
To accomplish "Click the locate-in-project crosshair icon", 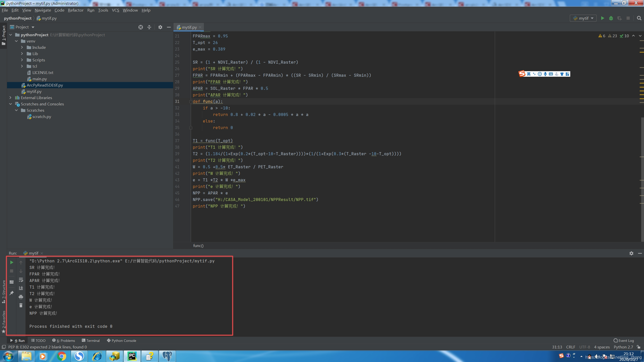I will 141,27.
